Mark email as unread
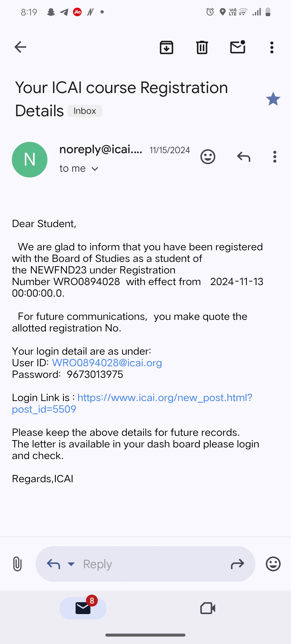291x644 pixels. (238, 47)
